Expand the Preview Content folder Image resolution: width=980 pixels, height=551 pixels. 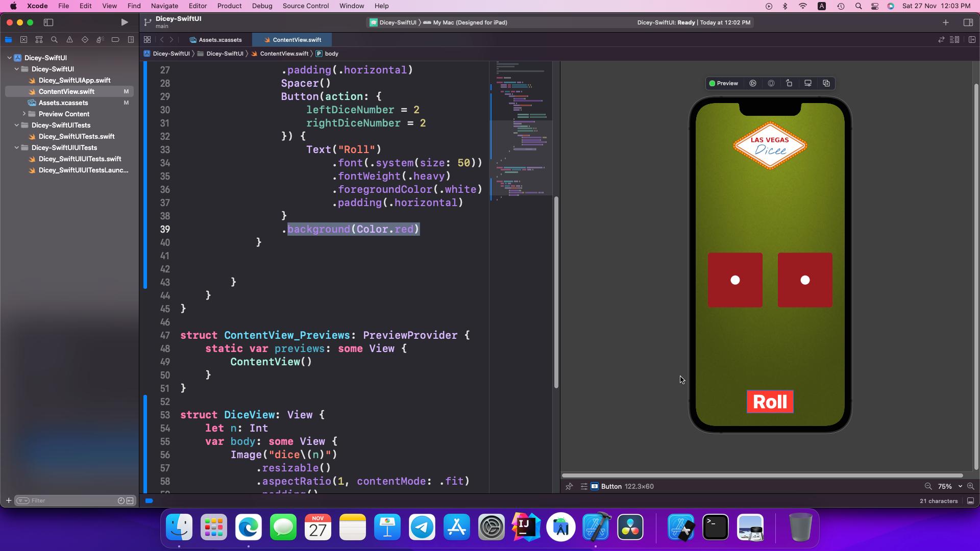click(x=24, y=114)
